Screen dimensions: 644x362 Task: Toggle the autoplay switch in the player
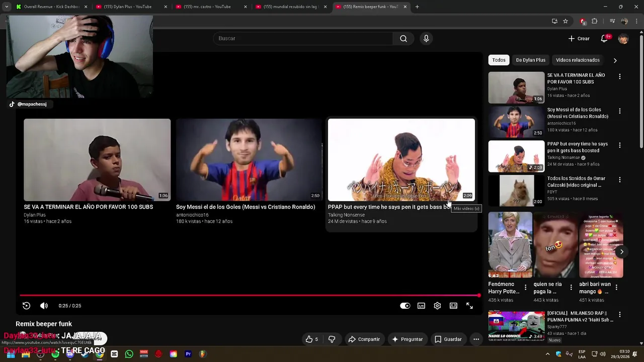click(x=405, y=306)
